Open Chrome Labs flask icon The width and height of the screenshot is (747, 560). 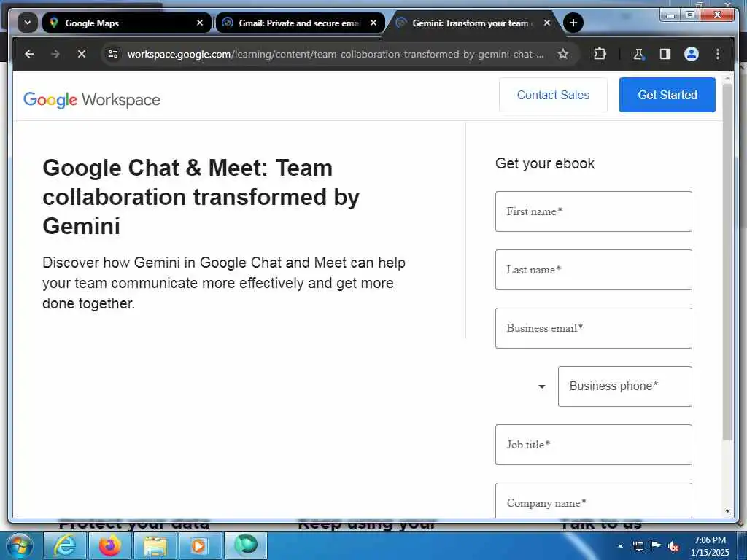point(638,54)
